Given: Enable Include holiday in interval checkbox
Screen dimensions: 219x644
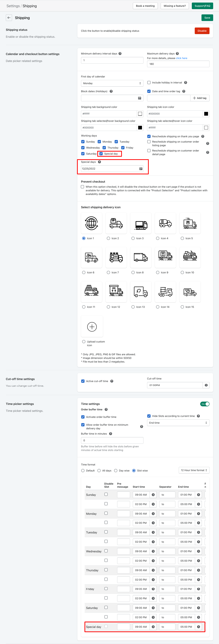Looking at the screenshot, I should (149, 83).
